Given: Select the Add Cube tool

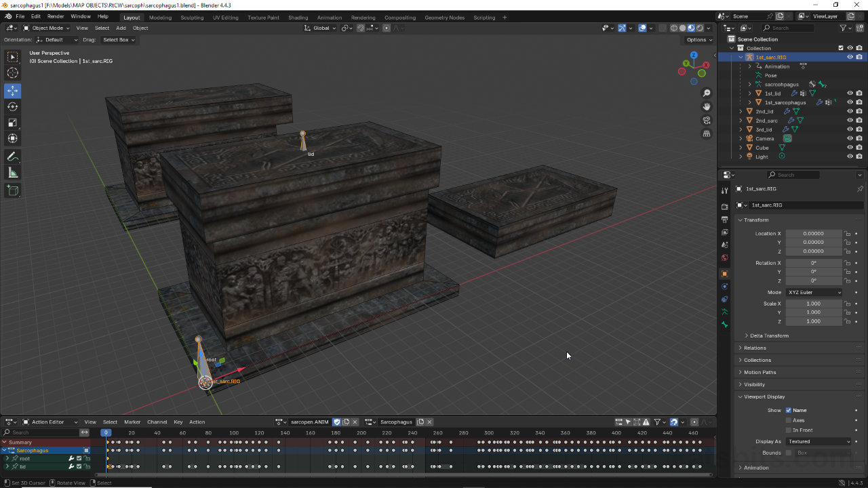Looking at the screenshot, I should click(13, 190).
